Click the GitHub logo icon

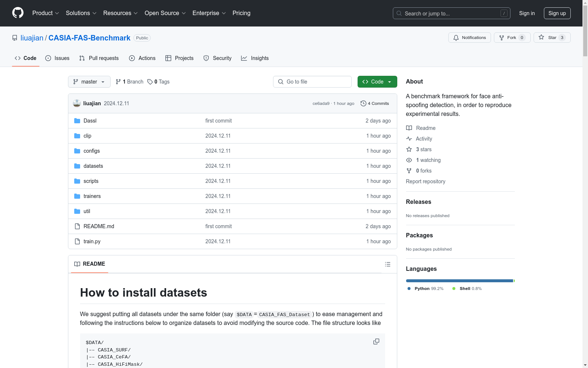18,13
